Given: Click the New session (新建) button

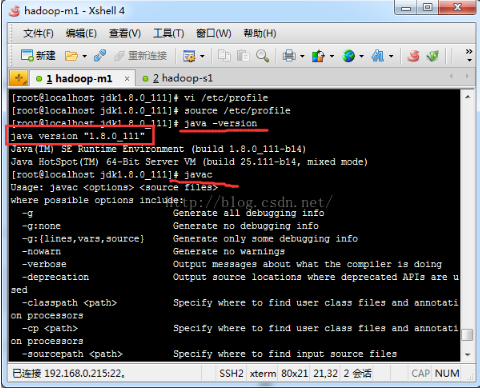Looking at the screenshot, I should pos(38,55).
